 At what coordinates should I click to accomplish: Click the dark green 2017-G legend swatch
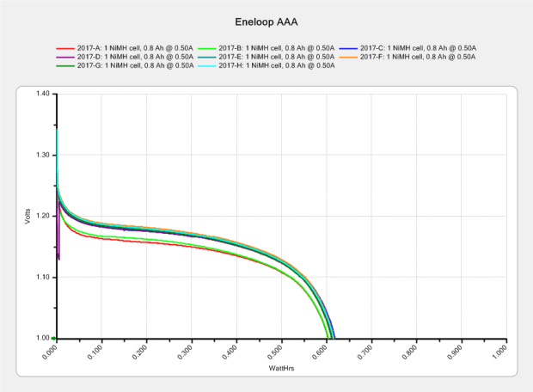(65, 66)
